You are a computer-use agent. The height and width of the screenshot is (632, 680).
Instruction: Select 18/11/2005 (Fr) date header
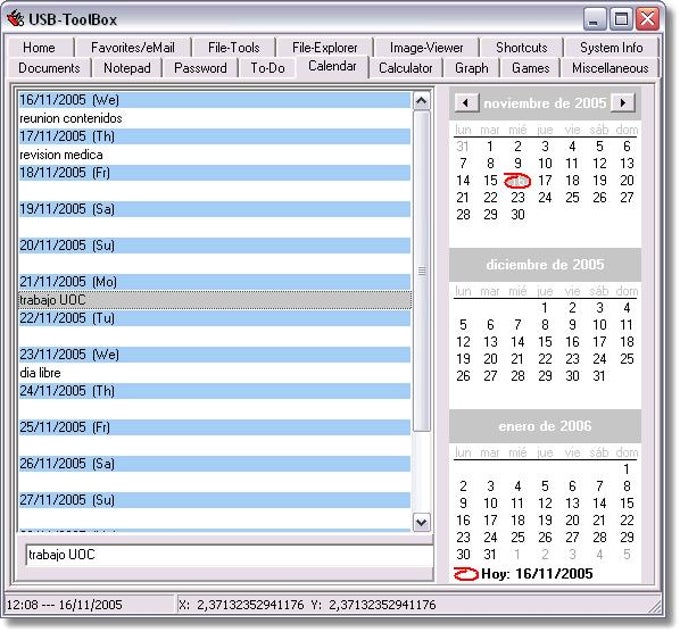(214, 173)
